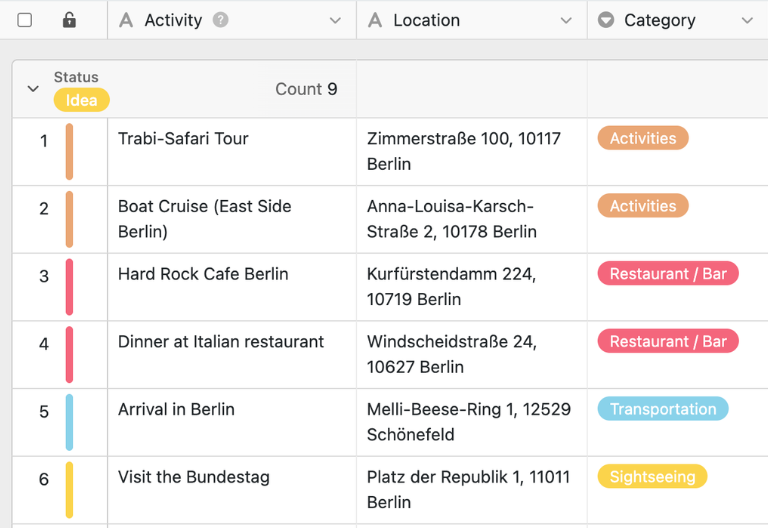The image size is (768, 528).
Task: Click the Melli-Beese-Ring 1 location cell
Action: click(x=472, y=422)
